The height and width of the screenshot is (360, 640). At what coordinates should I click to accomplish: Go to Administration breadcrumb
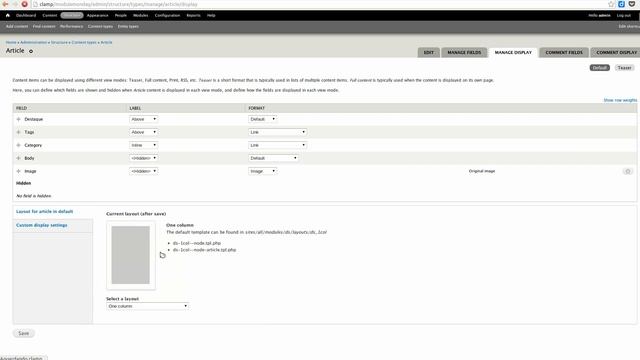[x=33, y=42]
